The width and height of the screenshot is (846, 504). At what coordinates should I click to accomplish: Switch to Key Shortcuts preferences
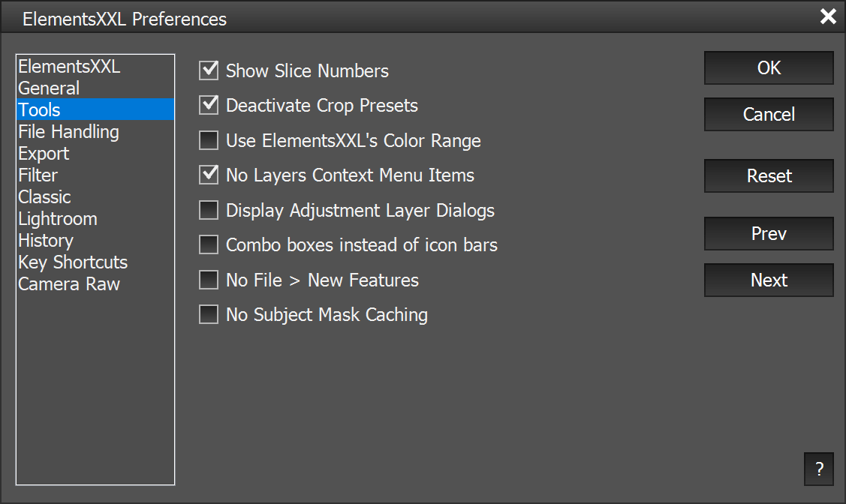click(x=73, y=262)
